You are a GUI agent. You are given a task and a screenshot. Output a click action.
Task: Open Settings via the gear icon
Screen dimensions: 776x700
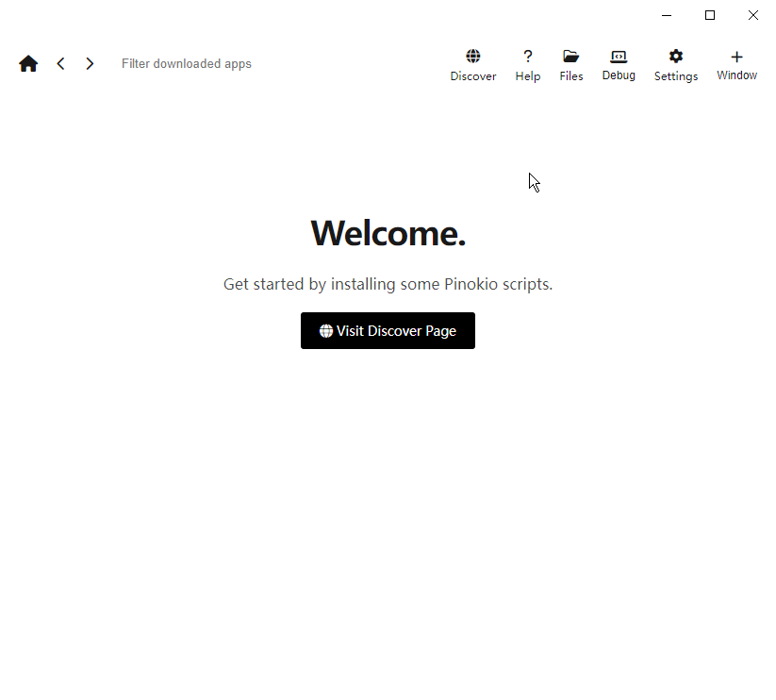tap(675, 65)
